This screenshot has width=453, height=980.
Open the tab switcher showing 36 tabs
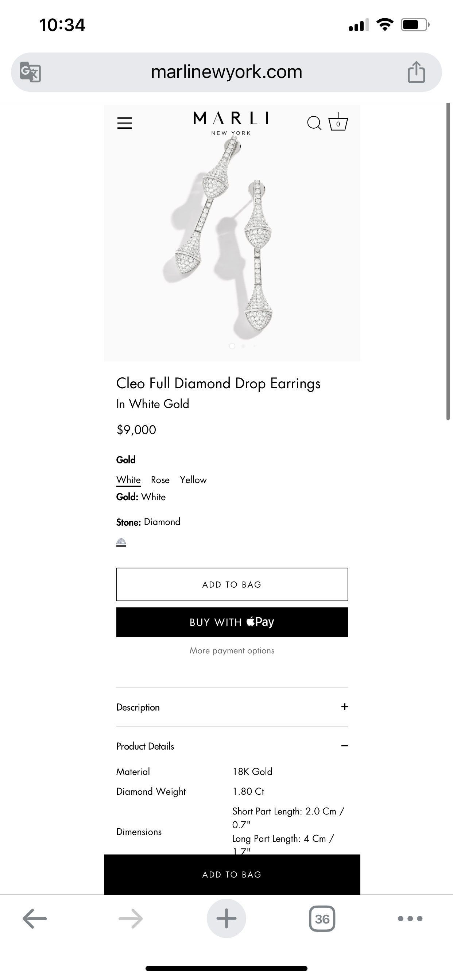(x=322, y=919)
